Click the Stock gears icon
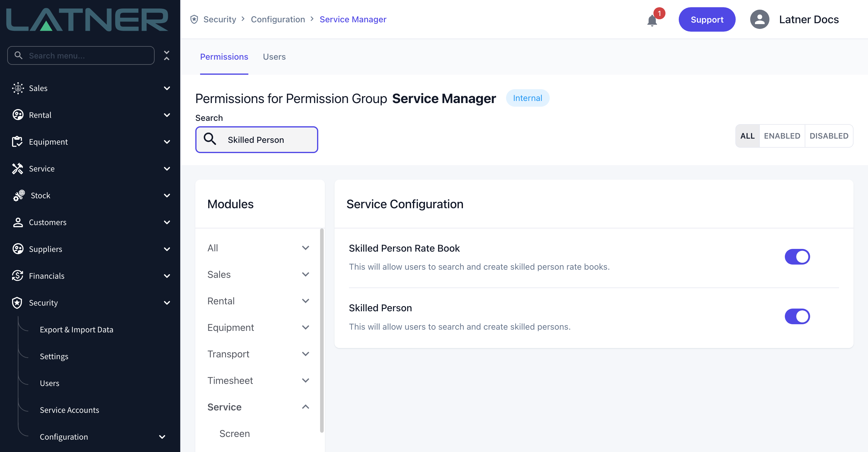The height and width of the screenshot is (452, 868). tap(19, 195)
